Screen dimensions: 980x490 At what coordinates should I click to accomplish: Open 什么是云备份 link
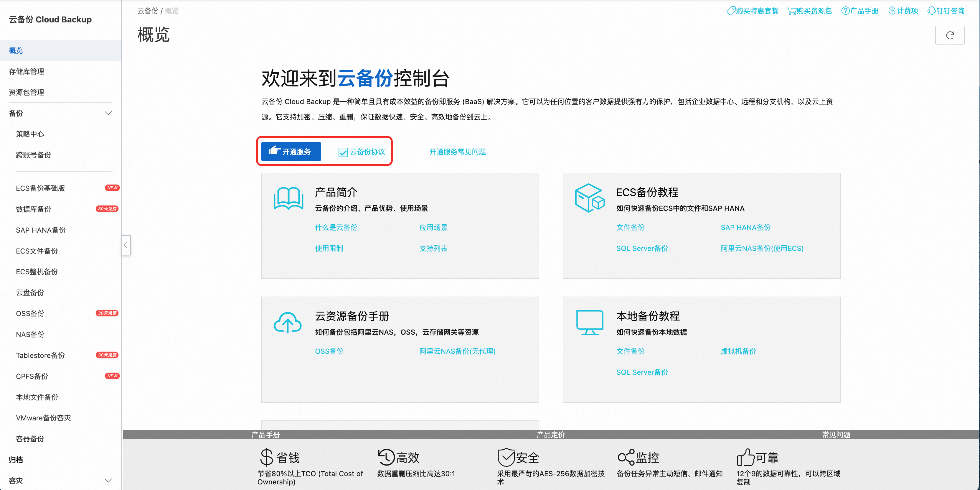click(336, 227)
